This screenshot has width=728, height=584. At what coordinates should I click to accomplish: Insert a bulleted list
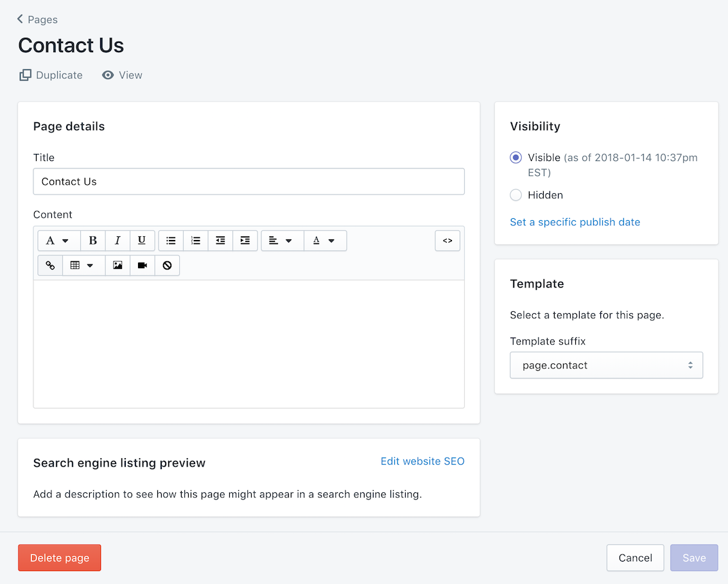click(x=171, y=241)
